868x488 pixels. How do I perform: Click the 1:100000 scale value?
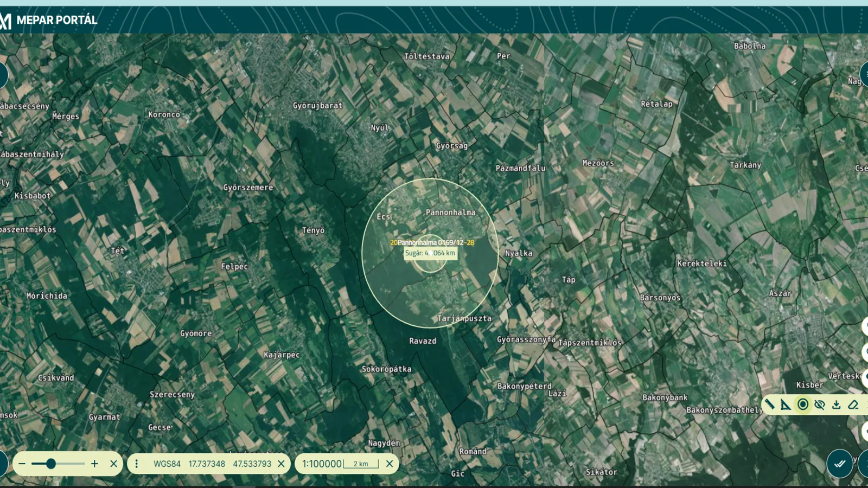coord(322,464)
